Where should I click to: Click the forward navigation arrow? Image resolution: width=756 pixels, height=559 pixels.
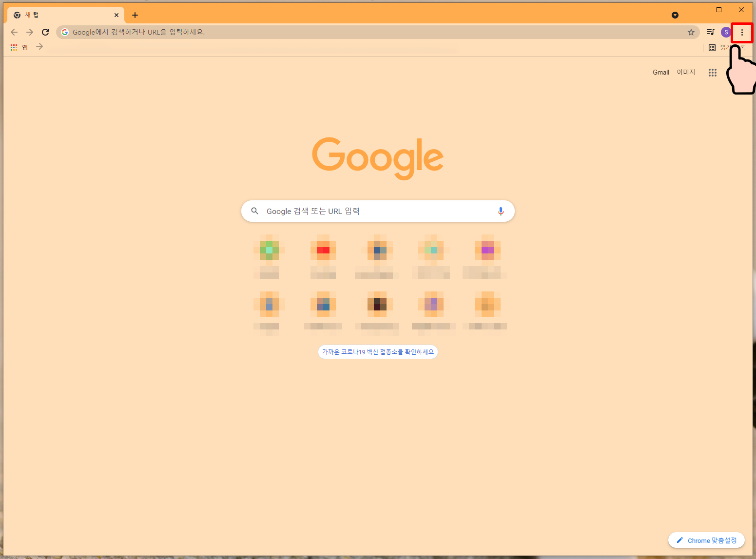30,32
